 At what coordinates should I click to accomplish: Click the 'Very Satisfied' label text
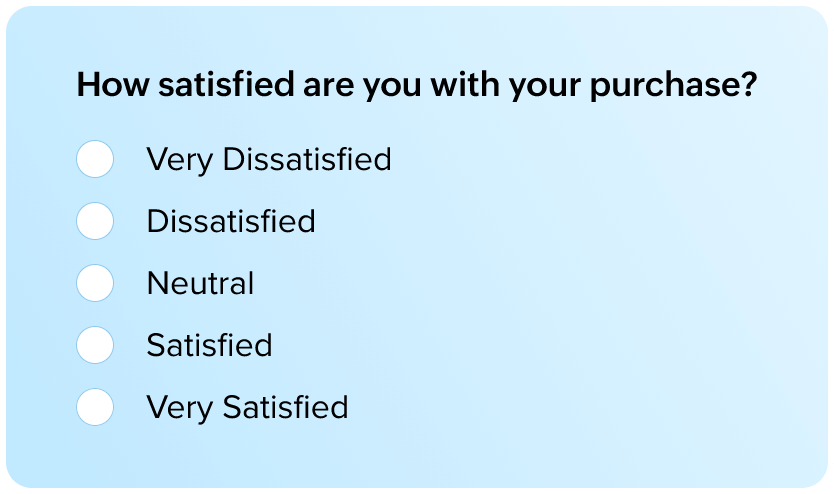coord(247,407)
